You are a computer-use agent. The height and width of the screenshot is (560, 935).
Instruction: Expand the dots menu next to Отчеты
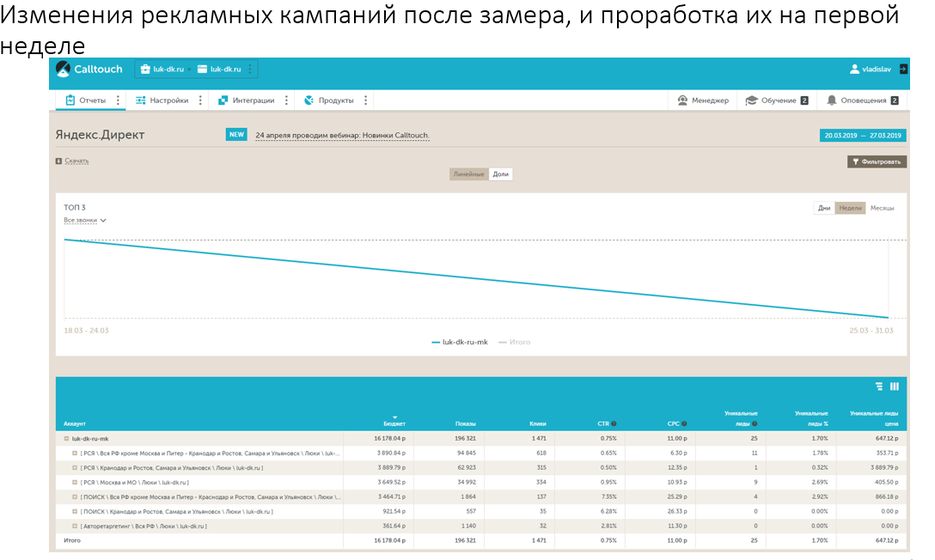(x=117, y=100)
